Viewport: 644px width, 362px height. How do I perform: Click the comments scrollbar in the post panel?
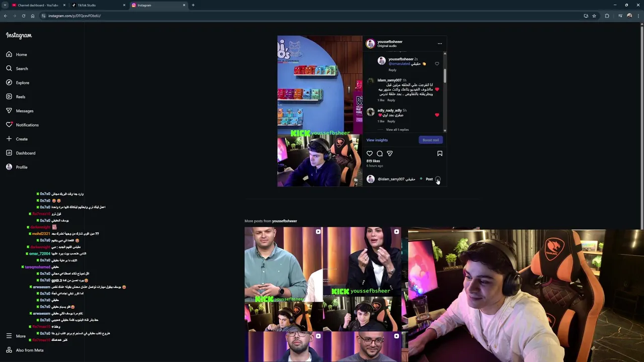[445, 76]
